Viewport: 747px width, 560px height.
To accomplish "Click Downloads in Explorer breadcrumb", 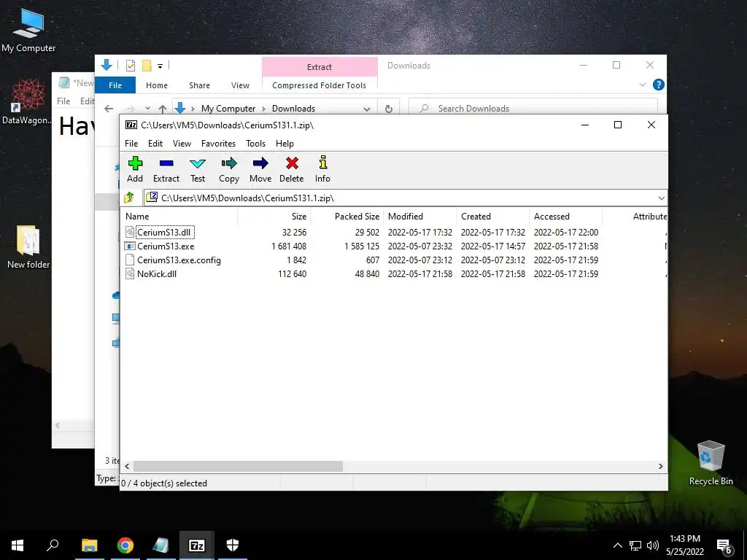I will 293,109.
